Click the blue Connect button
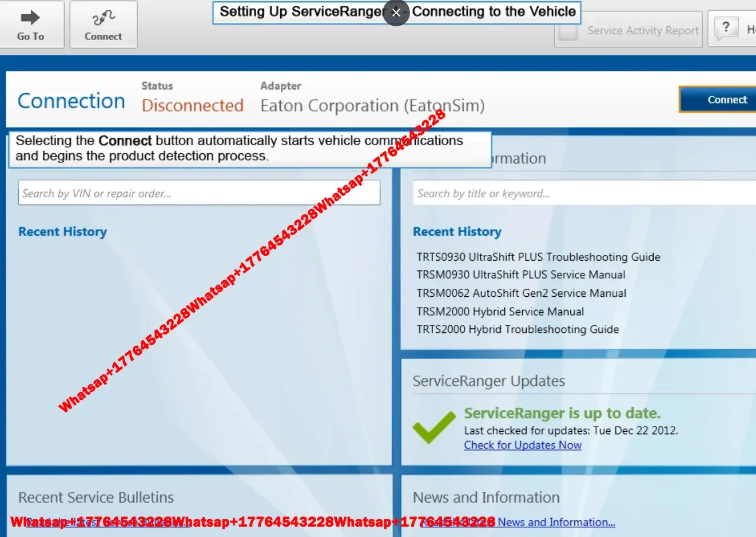 718,100
